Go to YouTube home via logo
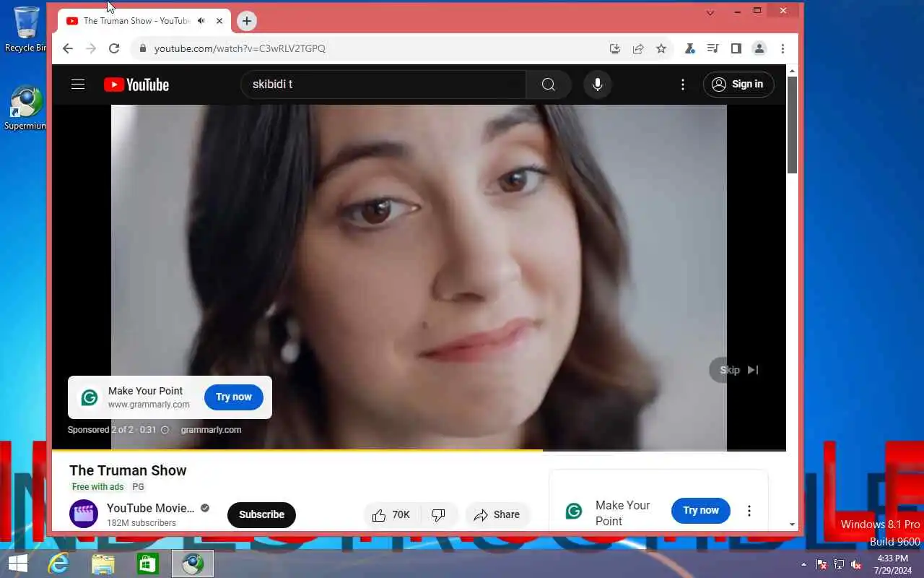Viewport: 924px width, 578px height. tap(136, 85)
